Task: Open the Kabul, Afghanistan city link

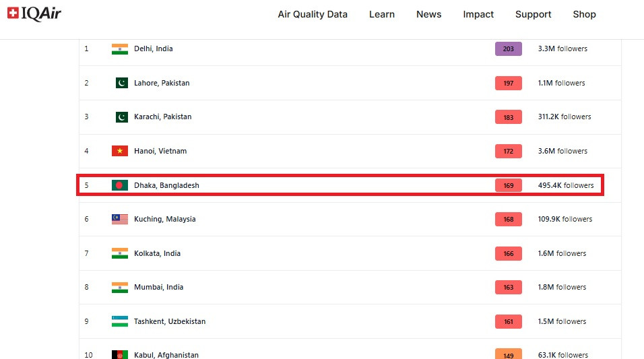Action: (166, 355)
